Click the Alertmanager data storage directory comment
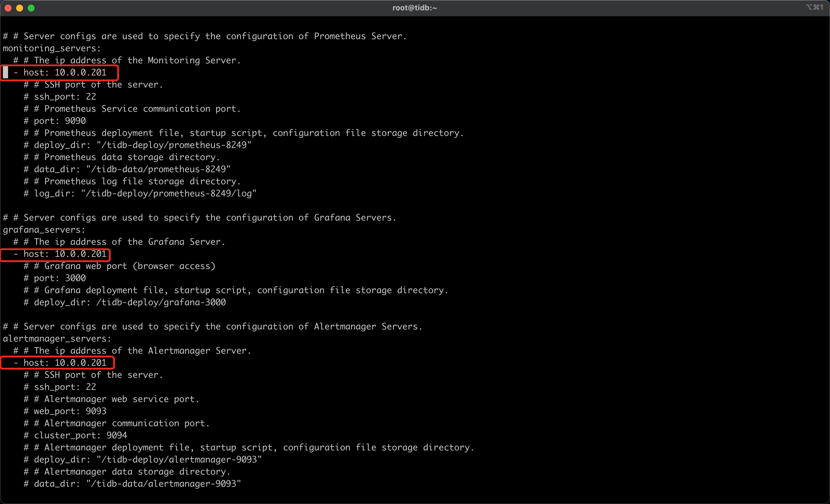Screen dimensions: 830x504 [x=127, y=472]
